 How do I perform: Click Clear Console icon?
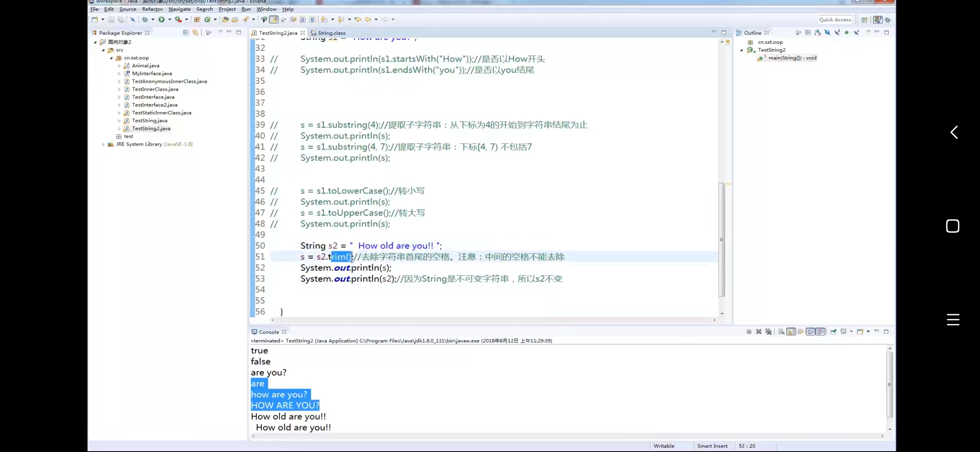[781, 331]
